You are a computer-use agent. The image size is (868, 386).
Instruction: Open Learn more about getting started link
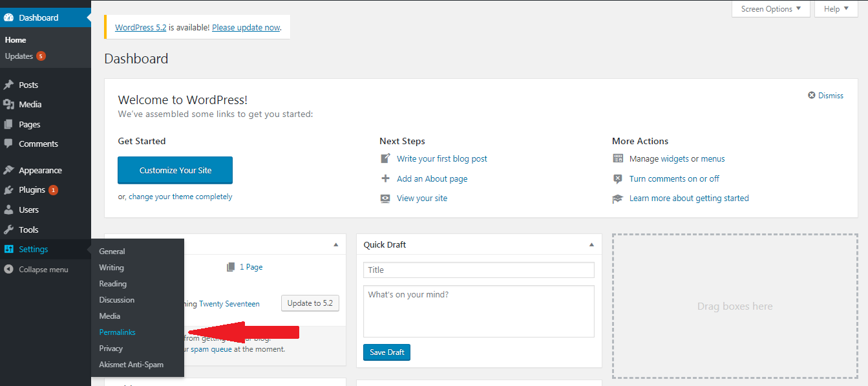coord(689,198)
